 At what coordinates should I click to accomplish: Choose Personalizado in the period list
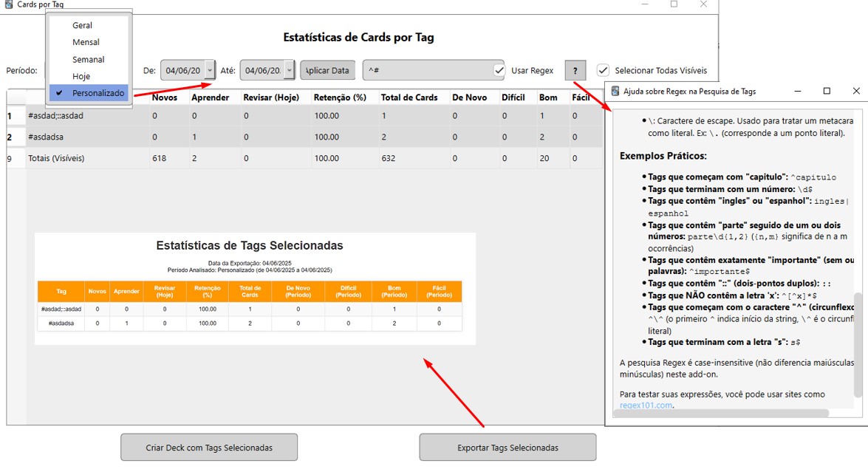coord(98,93)
